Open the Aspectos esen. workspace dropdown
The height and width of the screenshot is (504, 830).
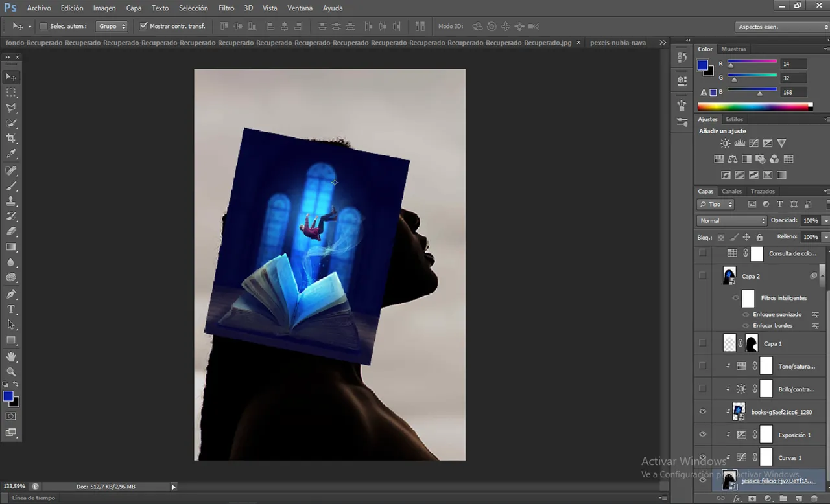pyautogui.click(x=783, y=27)
